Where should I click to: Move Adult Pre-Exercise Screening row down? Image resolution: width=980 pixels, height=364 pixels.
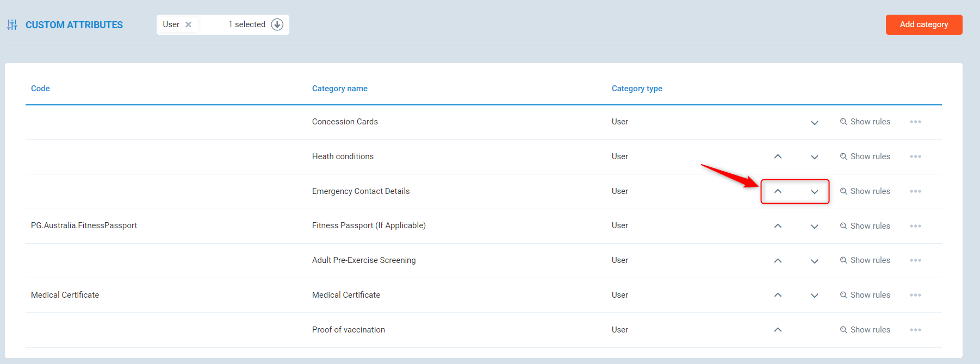pyautogui.click(x=814, y=261)
